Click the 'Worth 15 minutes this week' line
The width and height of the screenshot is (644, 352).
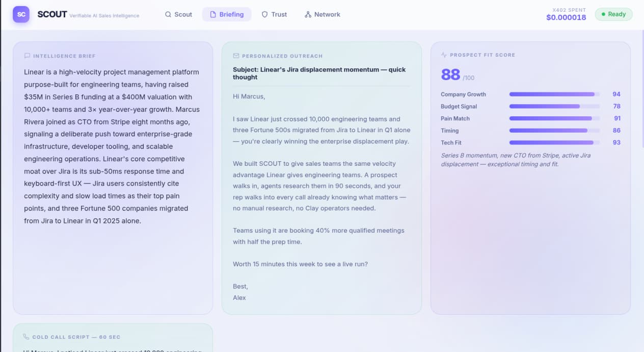[x=300, y=264]
